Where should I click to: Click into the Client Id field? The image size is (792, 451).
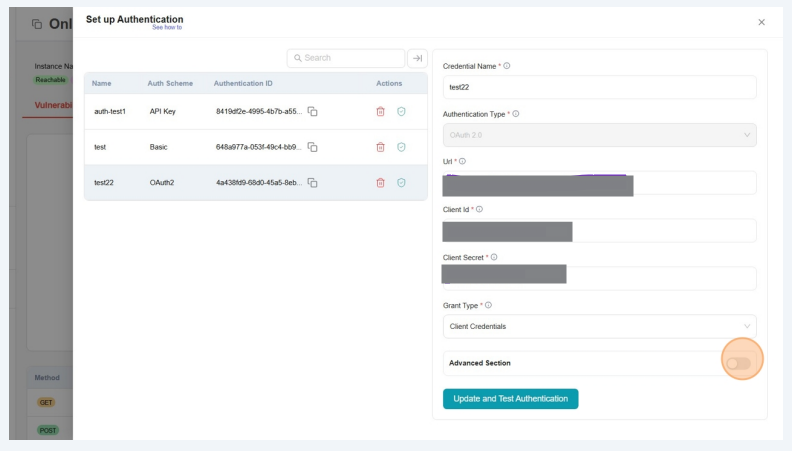pos(600,231)
